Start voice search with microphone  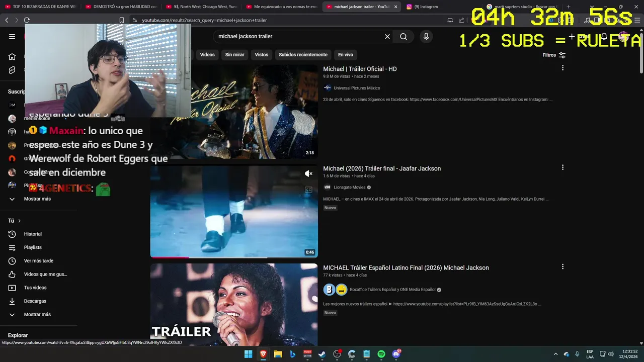tap(426, 36)
